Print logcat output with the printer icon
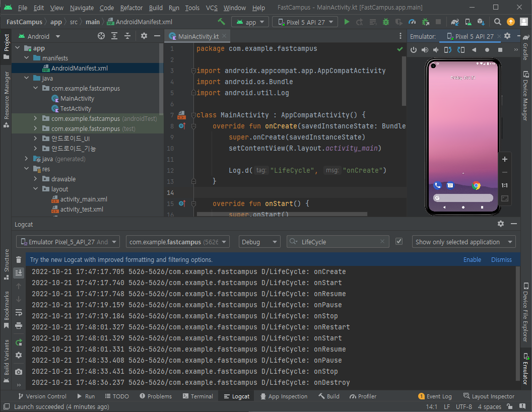532x412 pixels. 19,325
